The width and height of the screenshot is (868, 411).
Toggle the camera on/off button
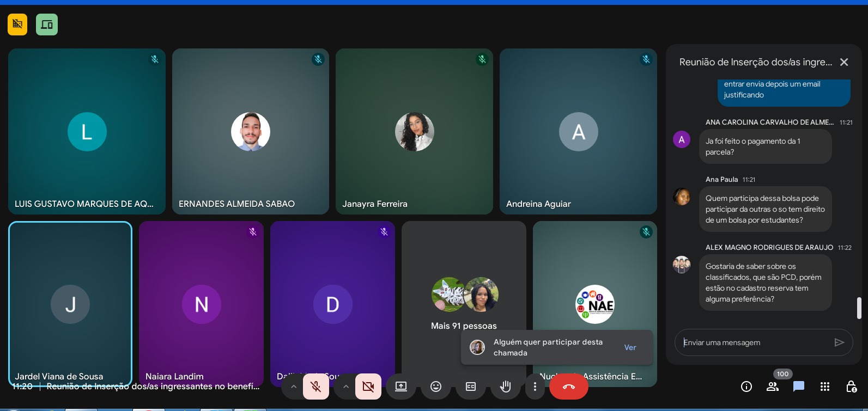click(x=368, y=387)
